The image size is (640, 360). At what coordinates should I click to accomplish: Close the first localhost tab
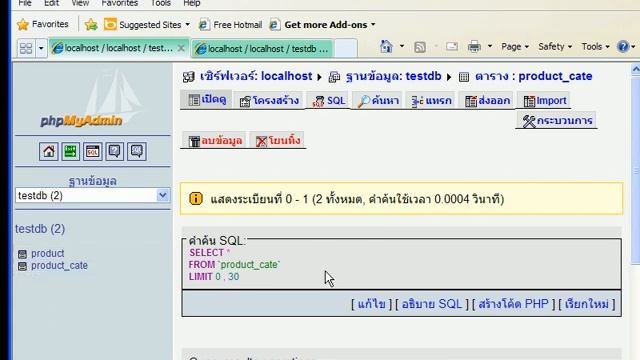click(x=181, y=48)
